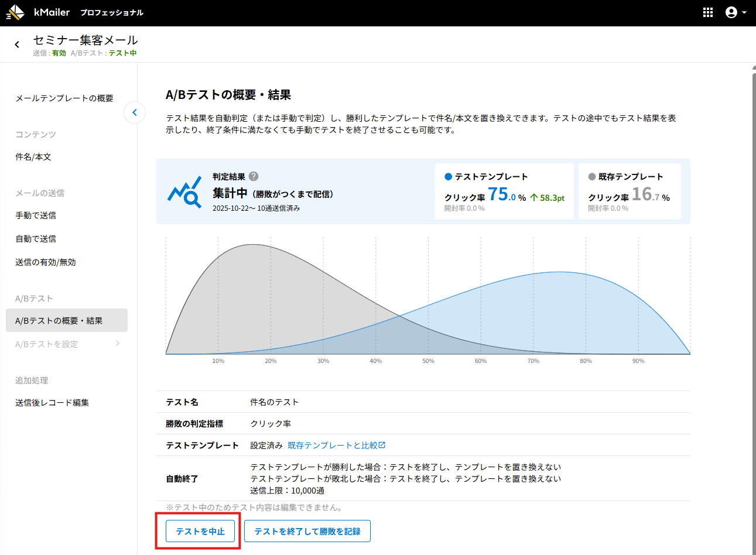The height and width of the screenshot is (555, 756).
Task: Click the gray 既存テンプレート legend dot
Action: point(592,177)
